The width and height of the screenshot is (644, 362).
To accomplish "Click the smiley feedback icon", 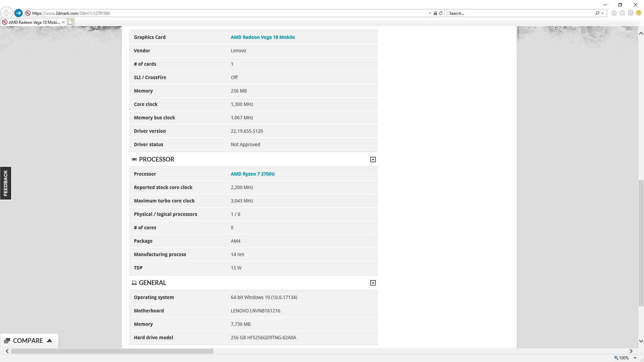I will tap(639, 13).
